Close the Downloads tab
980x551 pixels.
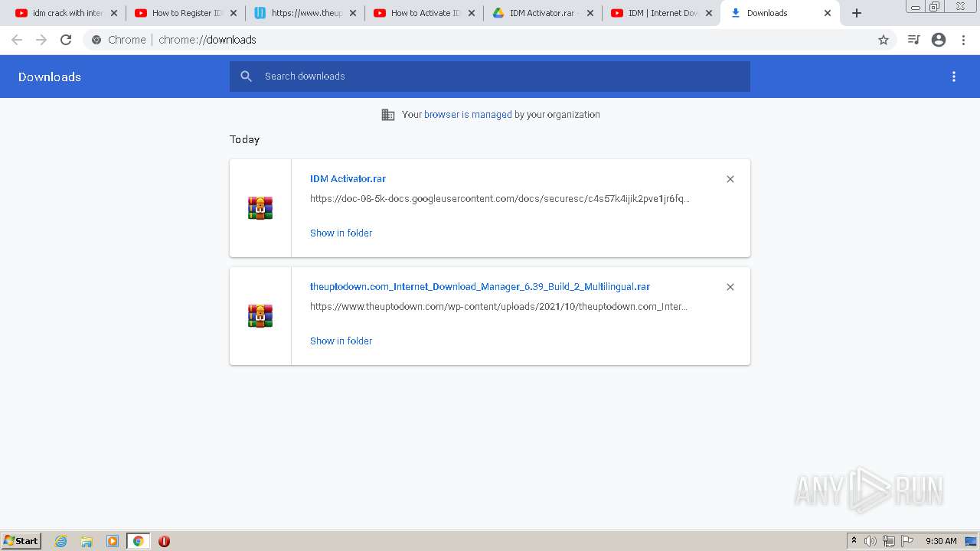pos(828,13)
